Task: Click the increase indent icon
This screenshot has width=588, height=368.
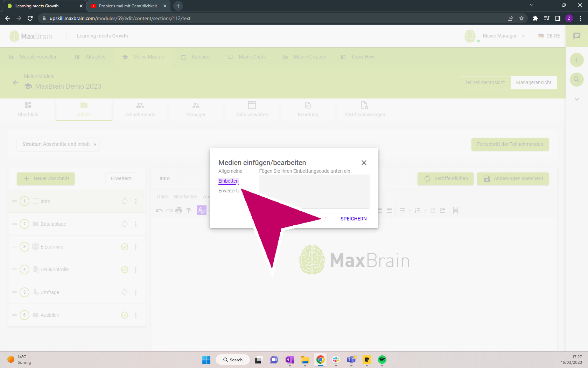Action: (x=443, y=210)
